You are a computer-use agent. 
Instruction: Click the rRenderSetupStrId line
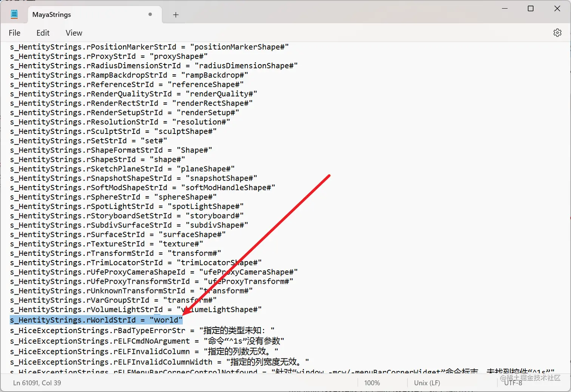[125, 112]
